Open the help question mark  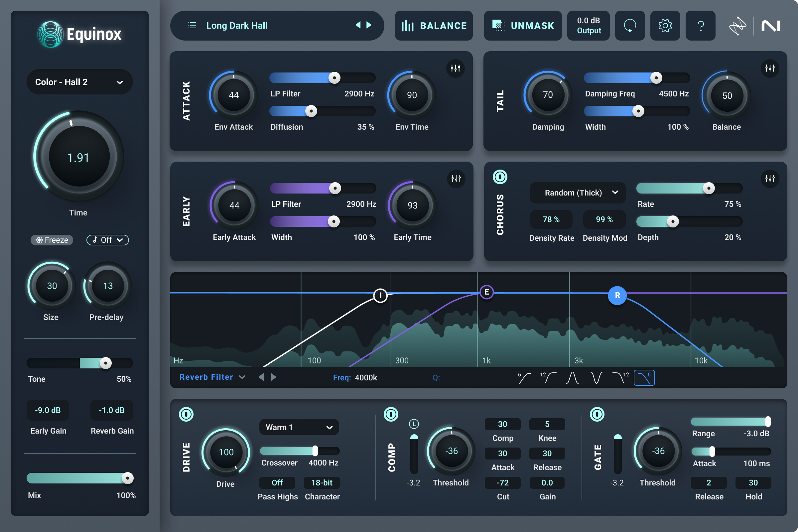coord(700,26)
